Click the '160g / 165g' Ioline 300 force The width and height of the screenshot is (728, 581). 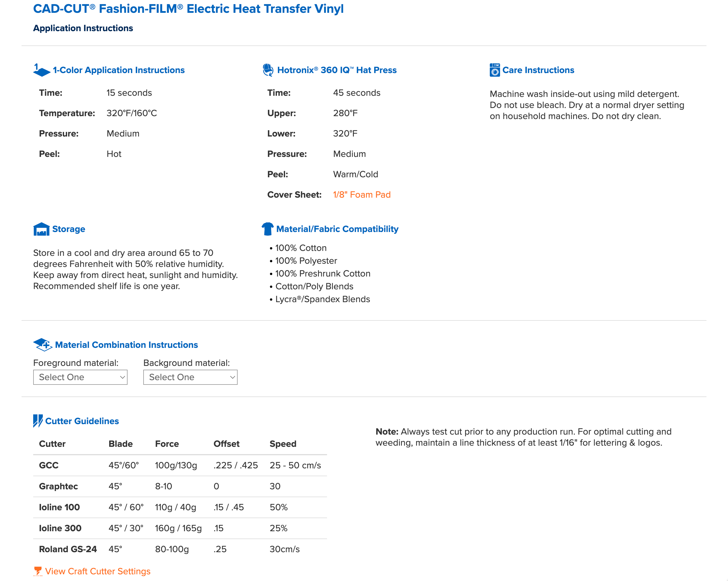tap(178, 528)
